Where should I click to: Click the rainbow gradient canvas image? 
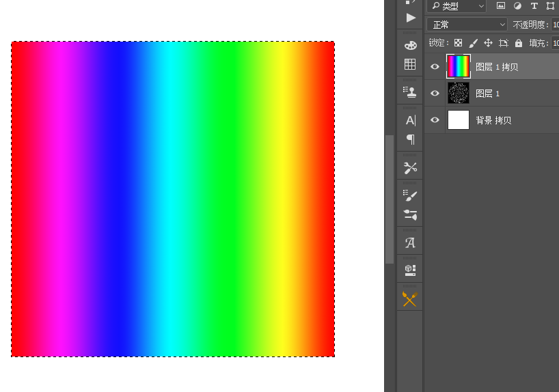pos(173,199)
